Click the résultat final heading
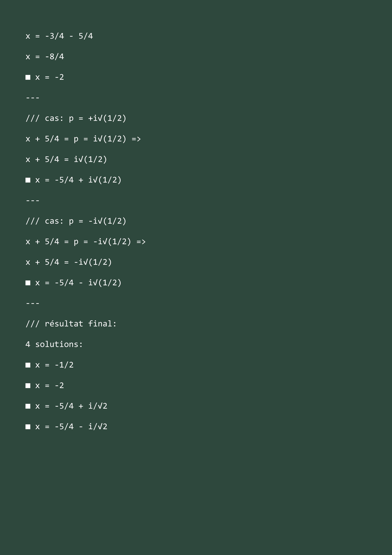This screenshot has width=392, height=555. click(x=71, y=324)
